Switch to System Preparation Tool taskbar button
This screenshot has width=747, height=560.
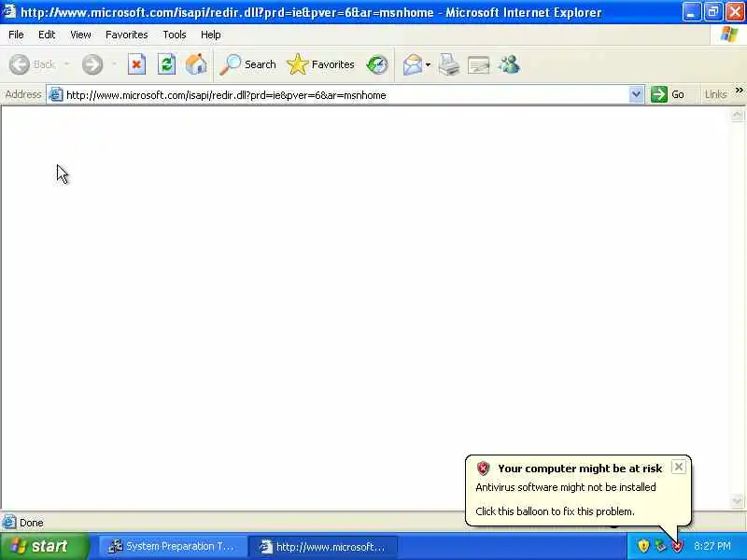click(173, 547)
